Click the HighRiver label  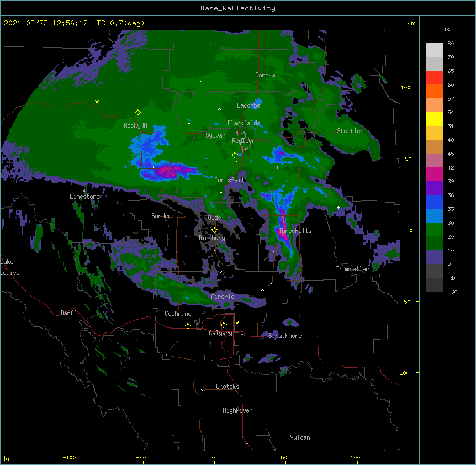[x=237, y=410]
